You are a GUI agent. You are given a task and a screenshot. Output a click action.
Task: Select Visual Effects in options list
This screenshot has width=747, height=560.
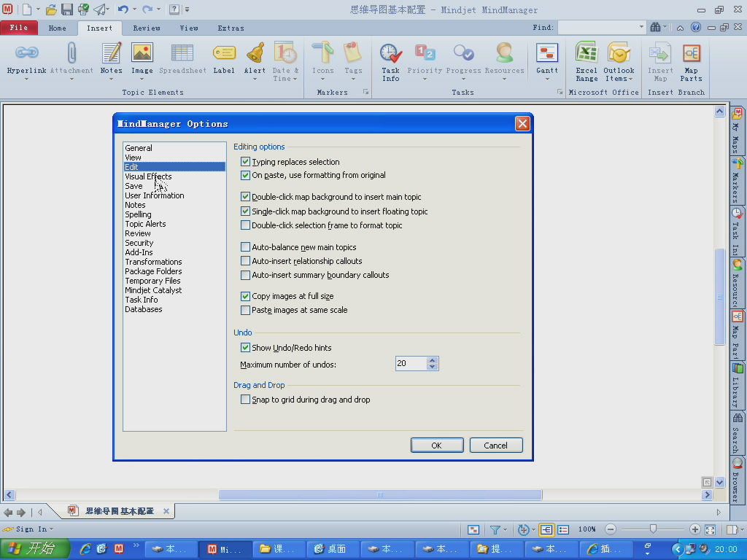point(148,176)
